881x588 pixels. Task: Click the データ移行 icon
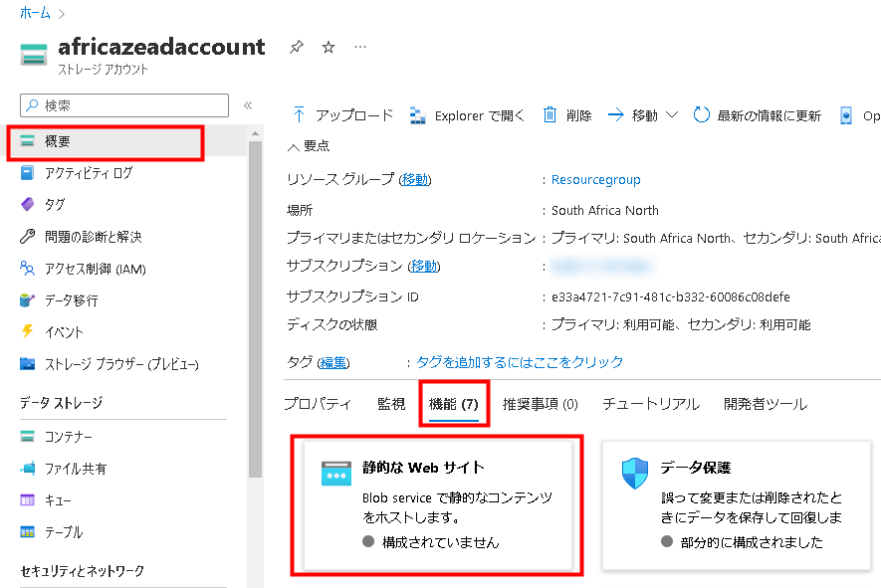(27, 299)
